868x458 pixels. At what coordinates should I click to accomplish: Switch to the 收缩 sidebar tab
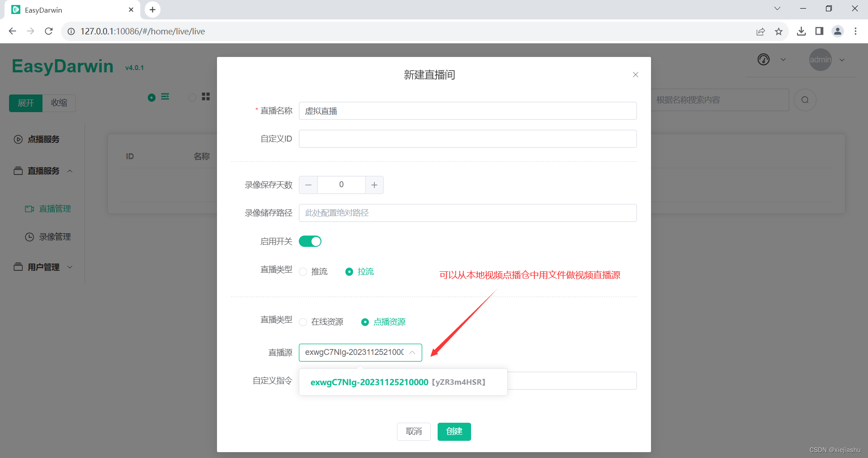pos(59,103)
